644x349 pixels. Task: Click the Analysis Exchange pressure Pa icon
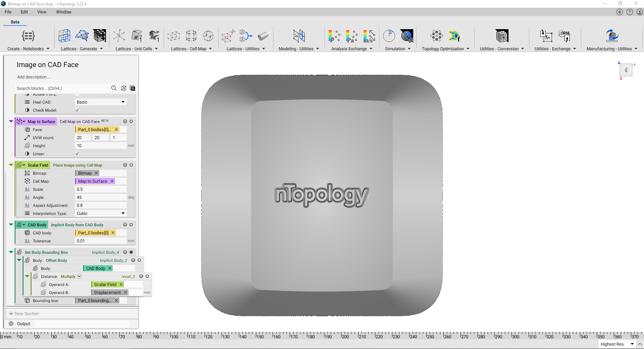[352, 36]
